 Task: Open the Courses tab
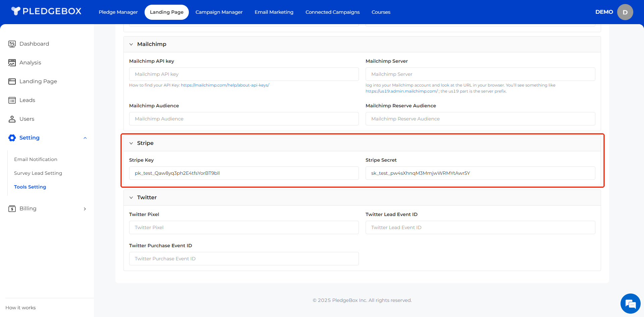click(x=381, y=12)
